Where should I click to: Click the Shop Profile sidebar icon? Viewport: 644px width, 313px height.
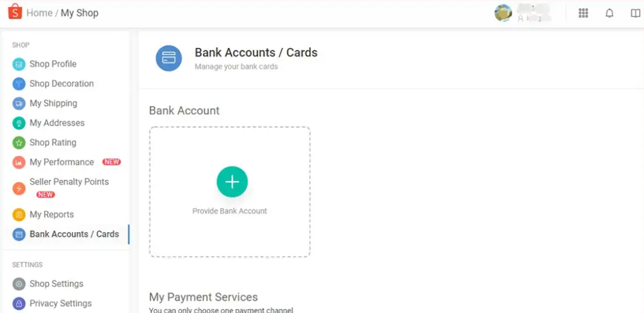tap(19, 64)
